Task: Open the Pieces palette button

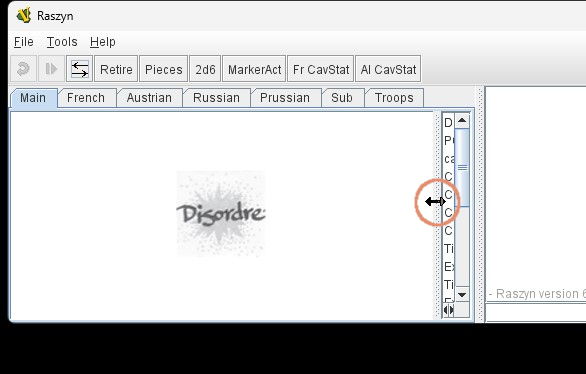Action: pyautogui.click(x=164, y=69)
